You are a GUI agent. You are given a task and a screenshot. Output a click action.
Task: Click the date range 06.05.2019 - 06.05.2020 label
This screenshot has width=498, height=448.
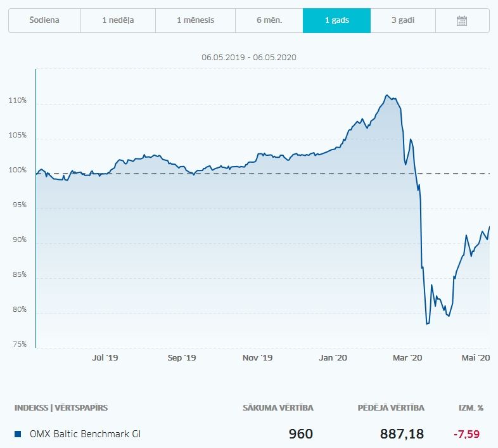coord(249,58)
